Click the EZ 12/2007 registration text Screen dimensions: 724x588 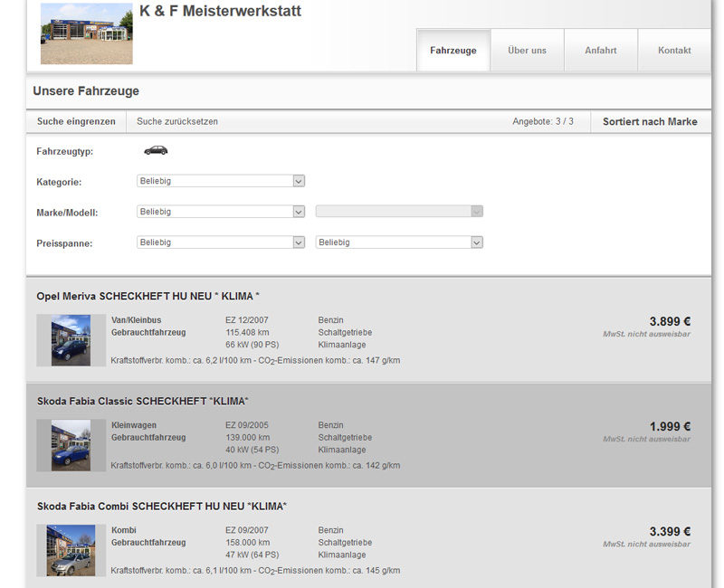[x=247, y=320]
